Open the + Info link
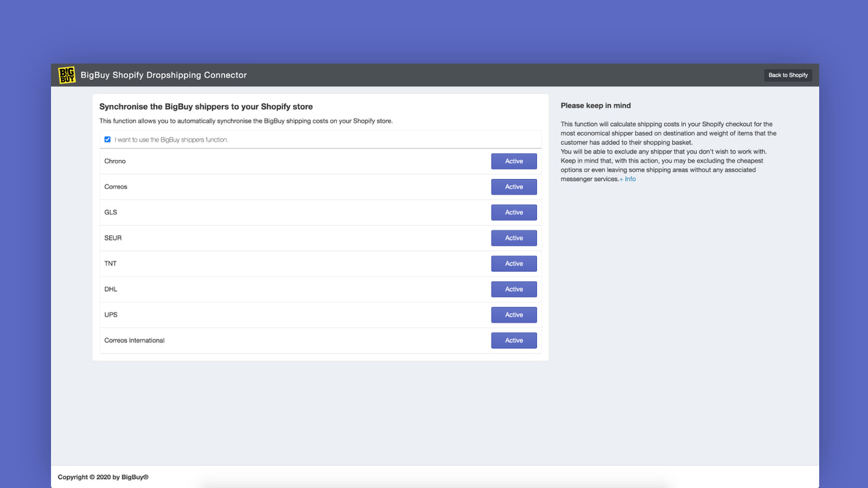 (627, 179)
